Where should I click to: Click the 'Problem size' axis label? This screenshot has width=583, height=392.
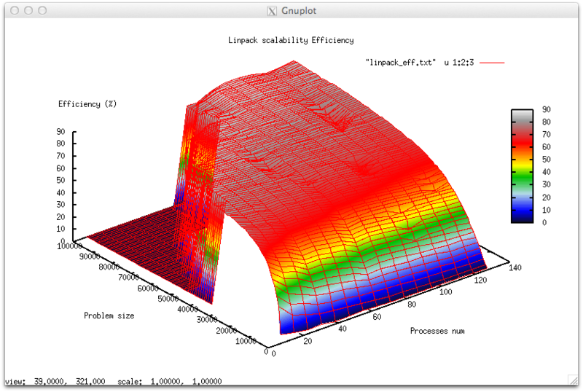(x=109, y=315)
